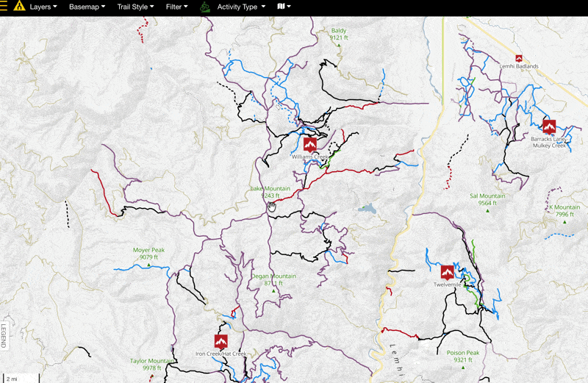Click the Baldy 9121 ft peak label
The image size is (588, 383).
(339, 34)
